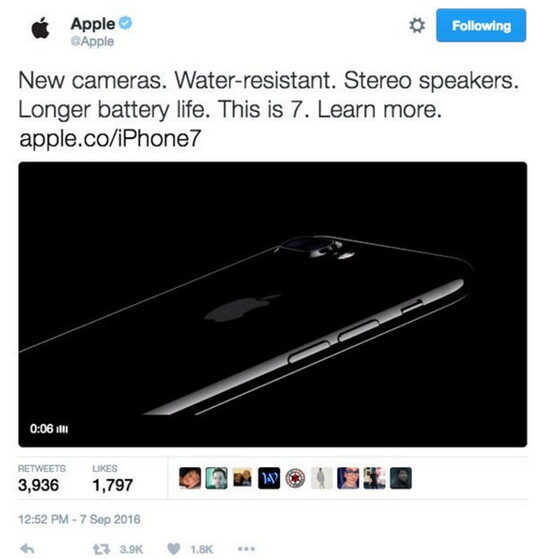Open the @Apple handle profile

tap(92, 41)
